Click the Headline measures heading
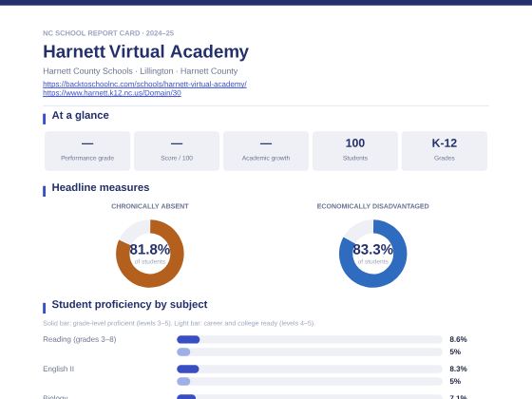 (x=101, y=188)
